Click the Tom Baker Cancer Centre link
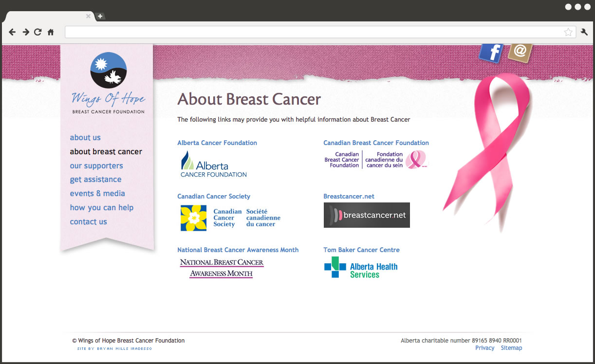Viewport: 595px width, 364px height. [x=361, y=250]
